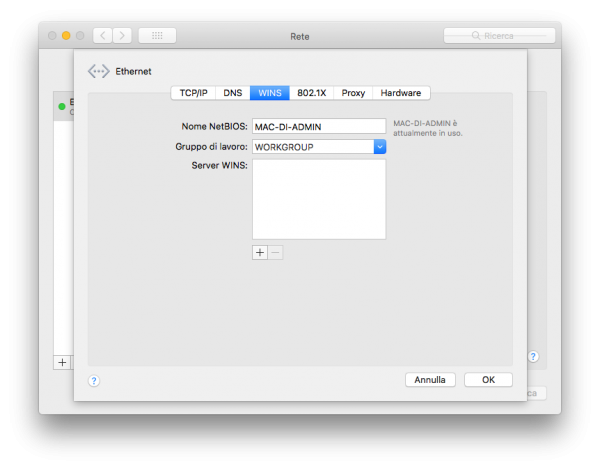Add a WINS server with plus button
The height and width of the screenshot is (470, 600).
260,253
